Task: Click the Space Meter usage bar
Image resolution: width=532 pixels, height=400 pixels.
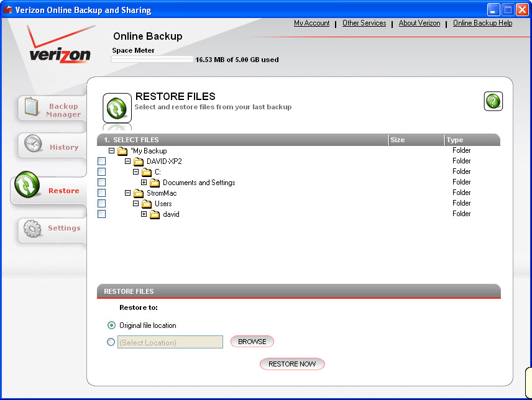Action: click(x=152, y=60)
